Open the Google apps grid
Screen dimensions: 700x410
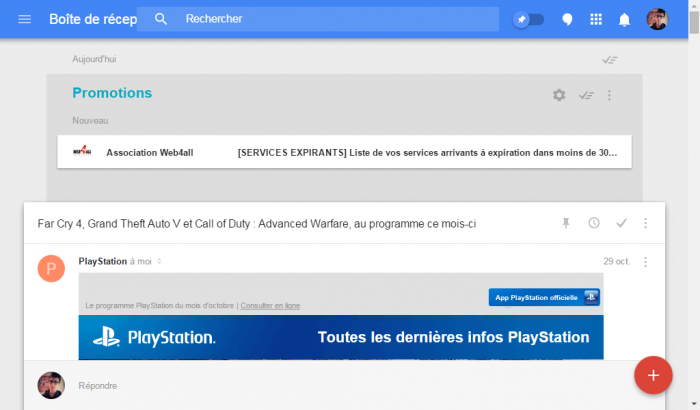(596, 19)
